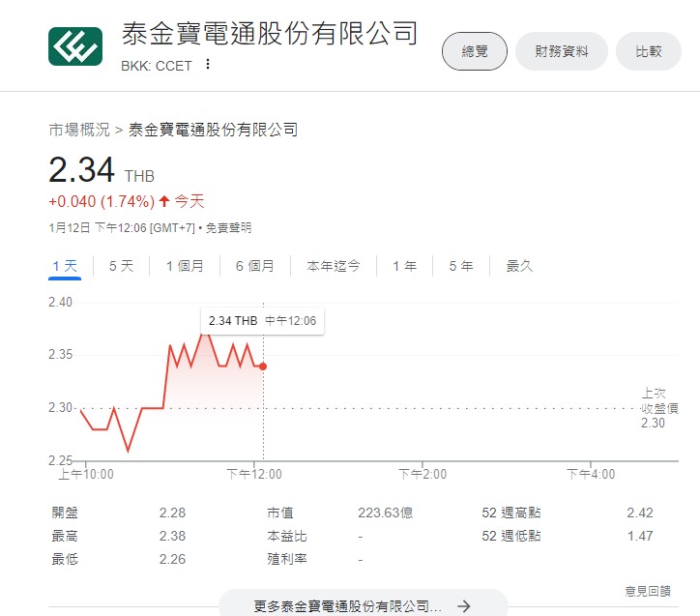Show the 1 個月 chart range
Image resolution: width=700 pixels, height=616 pixels.
pyautogui.click(x=185, y=266)
